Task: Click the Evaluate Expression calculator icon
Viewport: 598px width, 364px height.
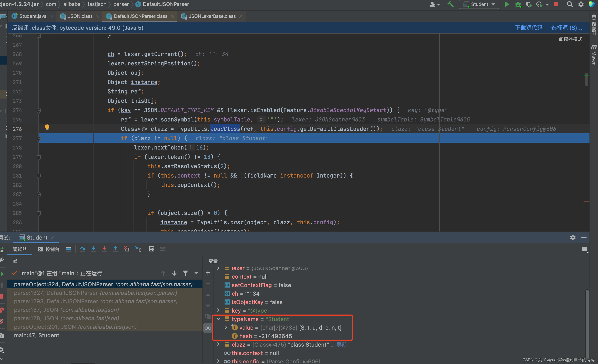Action: [152, 249]
